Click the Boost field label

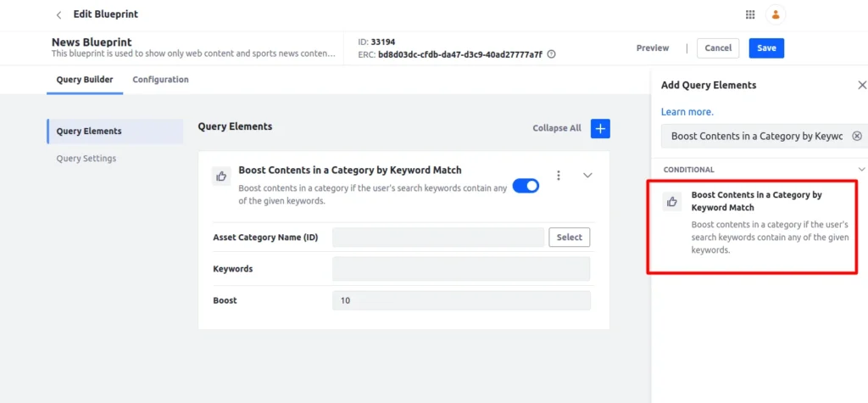pyautogui.click(x=225, y=300)
